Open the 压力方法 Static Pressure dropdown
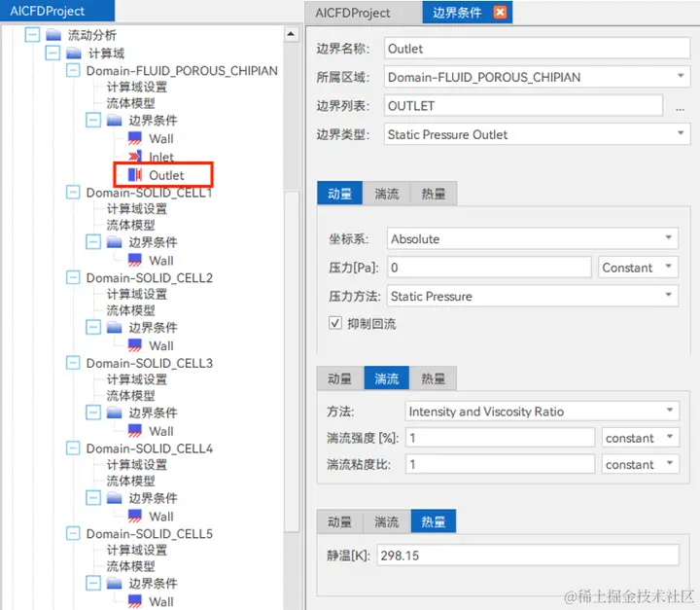This screenshot has width=700, height=610. [x=668, y=295]
